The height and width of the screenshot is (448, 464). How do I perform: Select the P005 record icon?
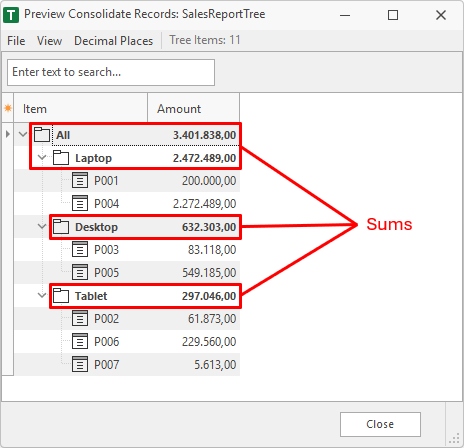point(80,272)
